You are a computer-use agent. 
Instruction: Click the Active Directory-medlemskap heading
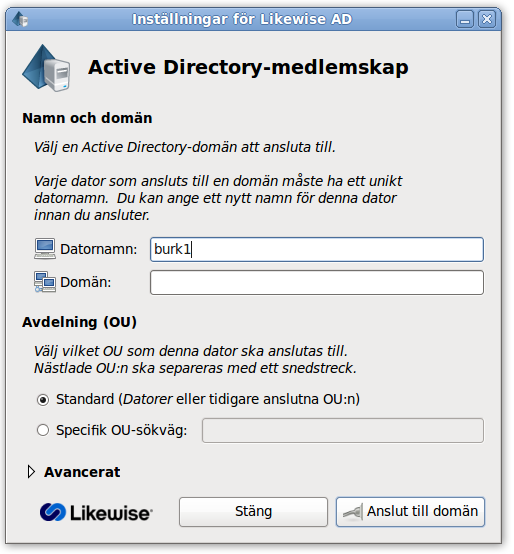pos(248,67)
